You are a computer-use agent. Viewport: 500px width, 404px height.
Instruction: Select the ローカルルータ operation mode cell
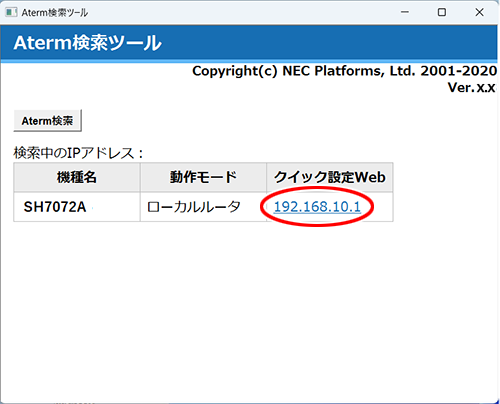203,207
